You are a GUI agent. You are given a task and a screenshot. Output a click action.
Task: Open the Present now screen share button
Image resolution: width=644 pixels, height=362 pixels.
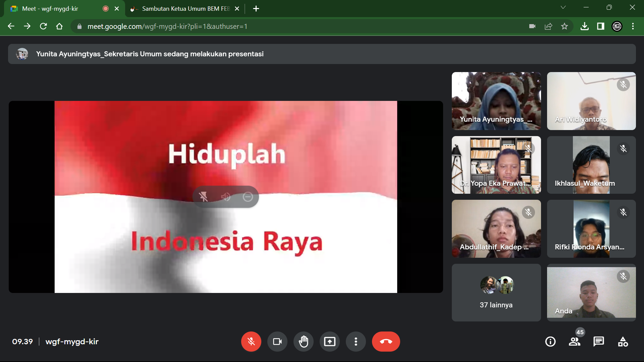(x=329, y=342)
